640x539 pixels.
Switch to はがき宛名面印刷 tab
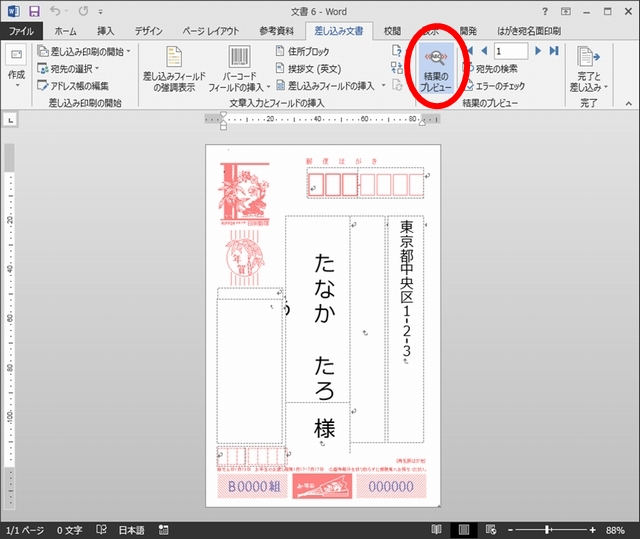click(529, 31)
